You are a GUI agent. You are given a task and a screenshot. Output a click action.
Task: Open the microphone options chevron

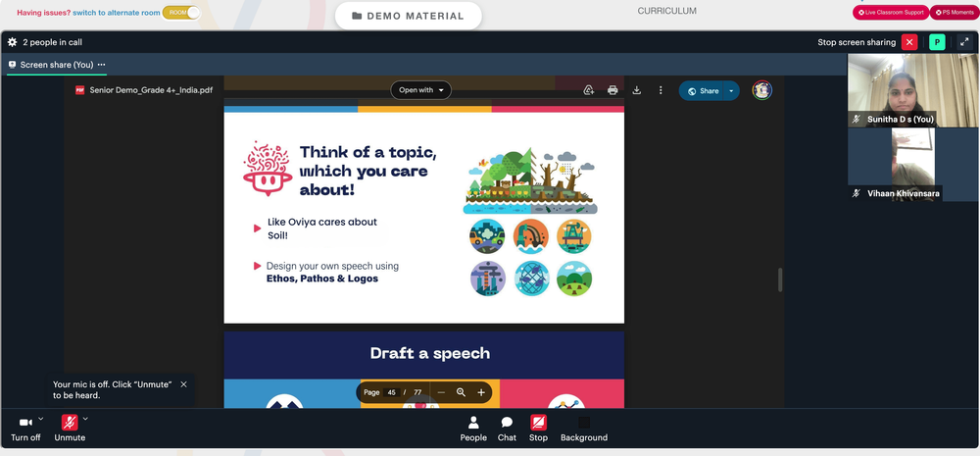85,418
